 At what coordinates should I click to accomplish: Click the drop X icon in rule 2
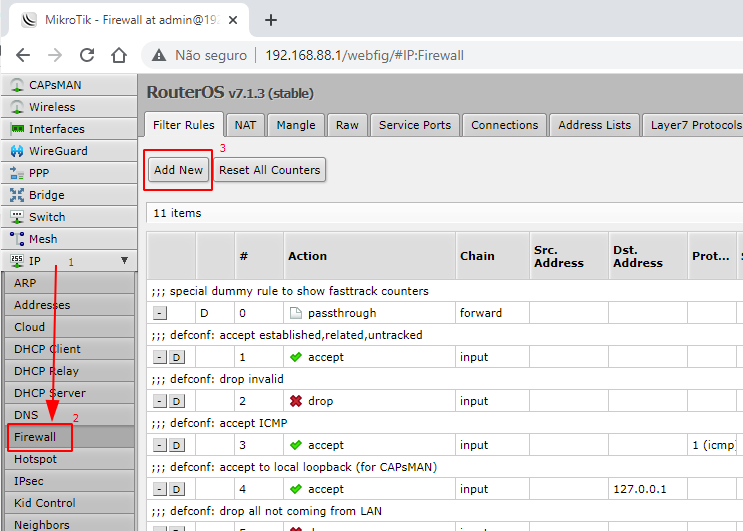pyautogui.click(x=296, y=401)
